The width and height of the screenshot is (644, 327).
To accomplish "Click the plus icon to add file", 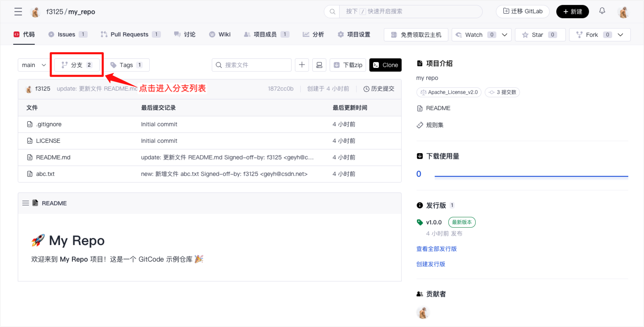I will coord(302,65).
